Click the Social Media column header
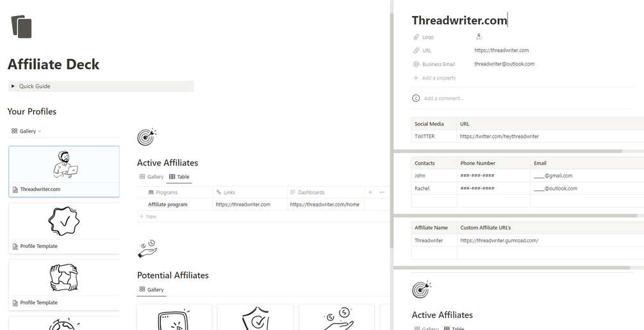Viewport: 644px width, 330px height. click(434, 124)
